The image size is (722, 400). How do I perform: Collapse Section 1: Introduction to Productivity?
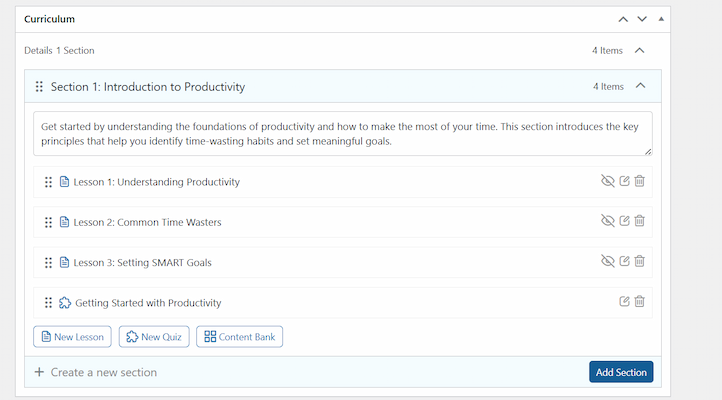[641, 86]
